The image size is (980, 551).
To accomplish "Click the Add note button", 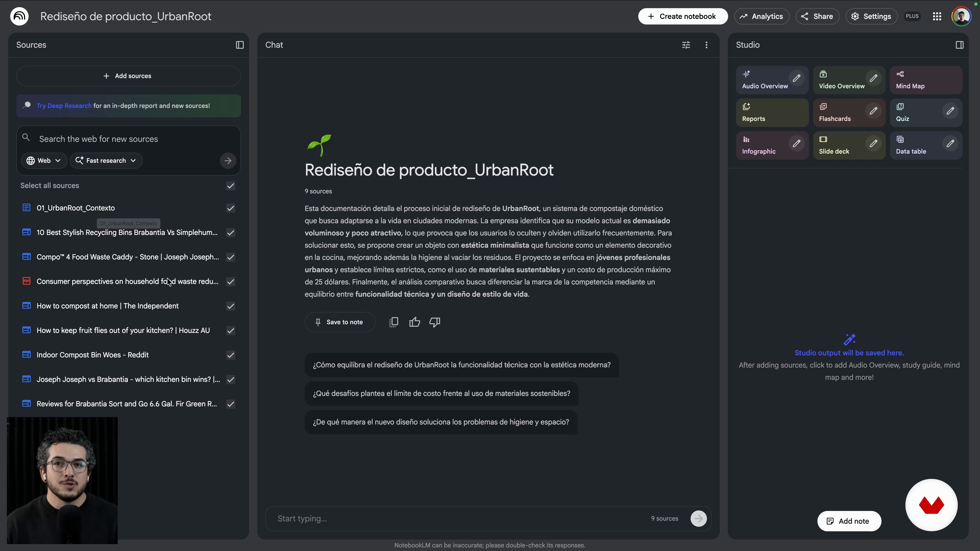I will click(x=849, y=521).
